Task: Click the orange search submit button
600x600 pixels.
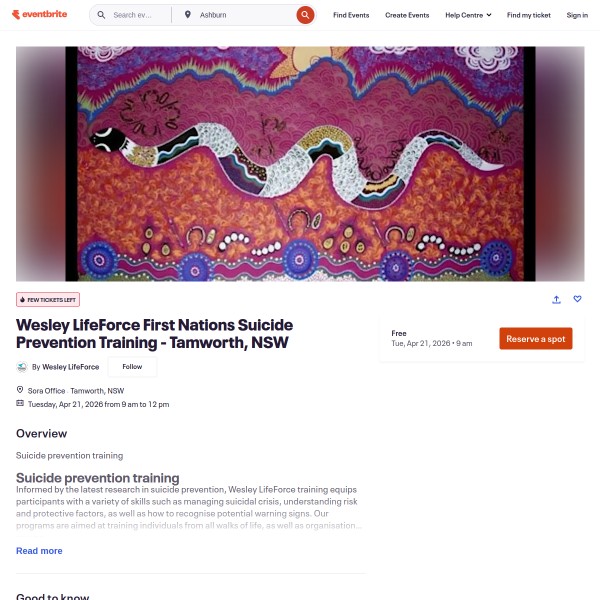Action: tap(305, 15)
